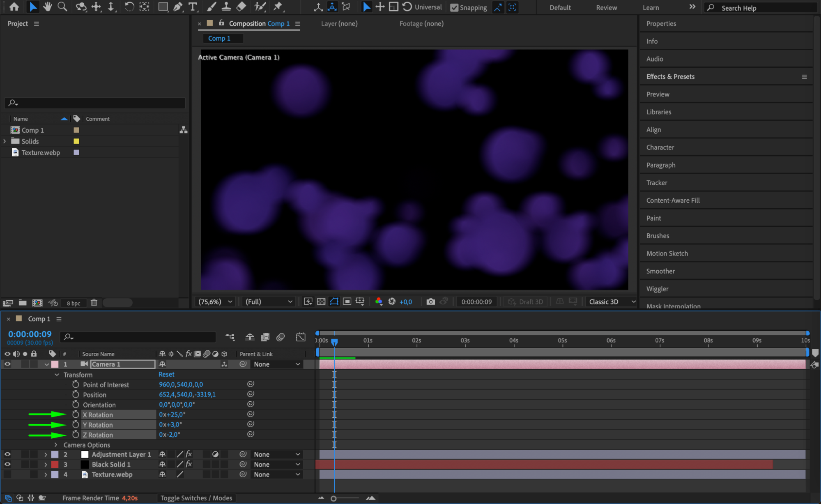Viewport: 821px width, 504px height.
Task: Expand the Solids folder in Project panel
Action: click(5, 141)
